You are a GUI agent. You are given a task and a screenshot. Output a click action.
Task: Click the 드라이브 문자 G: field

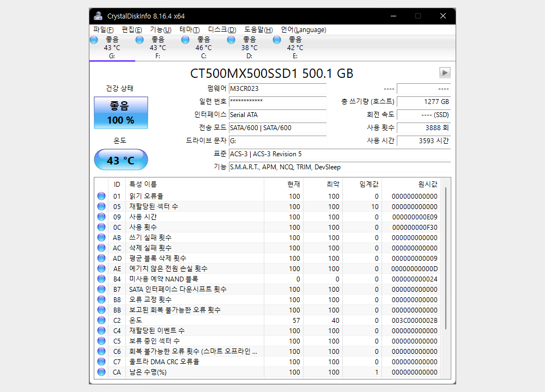[x=278, y=141]
